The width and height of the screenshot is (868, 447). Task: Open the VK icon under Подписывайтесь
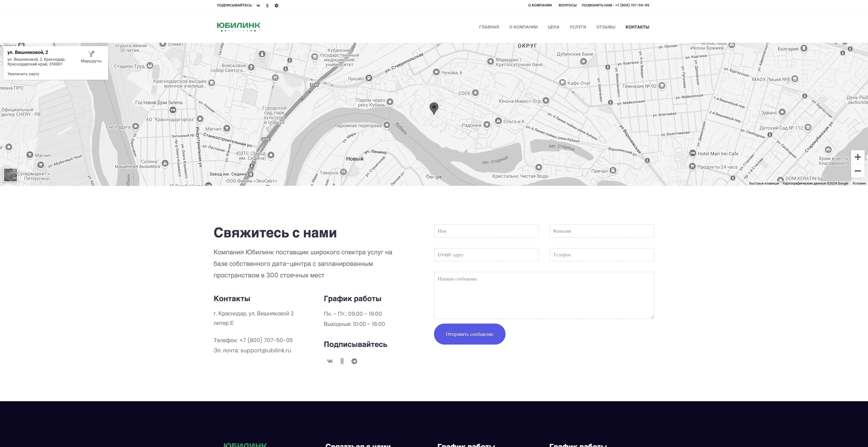click(330, 361)
